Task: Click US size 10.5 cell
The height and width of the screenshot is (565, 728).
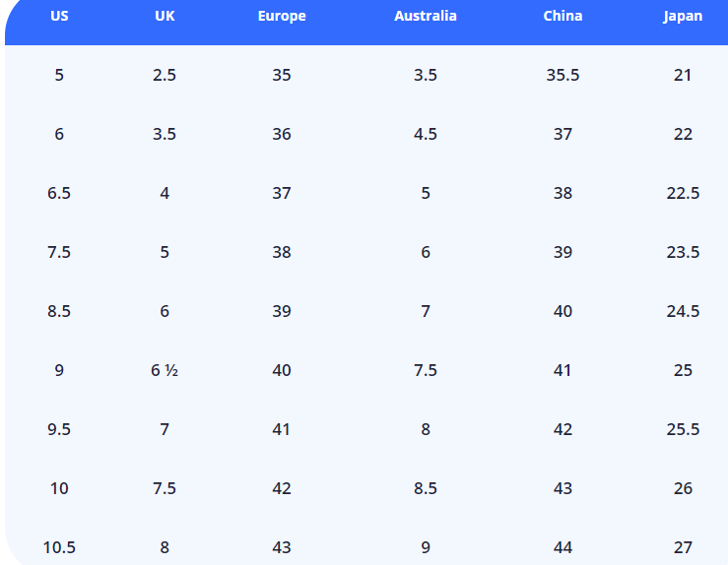Action: click(x=59, y=547)
